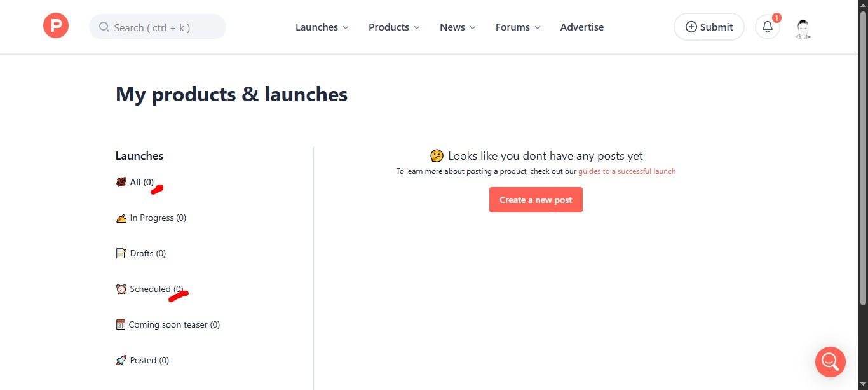Click the Product Hunt logo icon
This screenshot has height=390, width=868.
tap(56, 26)
